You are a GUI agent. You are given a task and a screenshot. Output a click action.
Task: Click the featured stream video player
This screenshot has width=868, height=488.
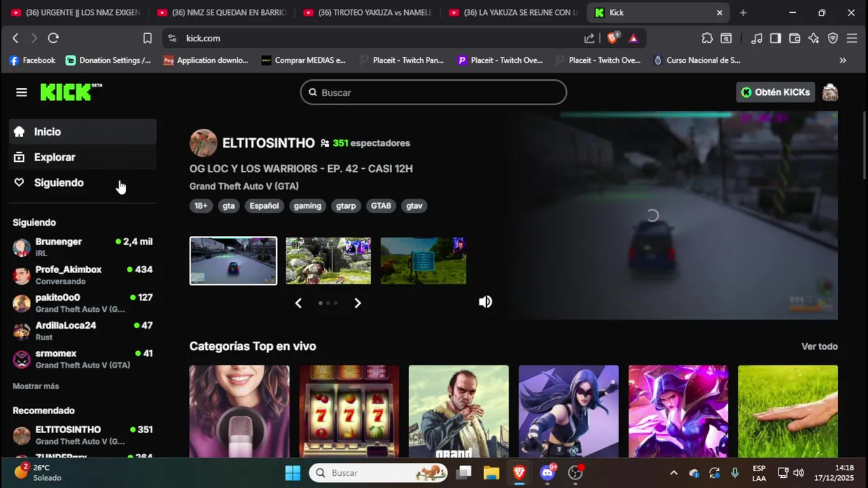pos(674,216)
